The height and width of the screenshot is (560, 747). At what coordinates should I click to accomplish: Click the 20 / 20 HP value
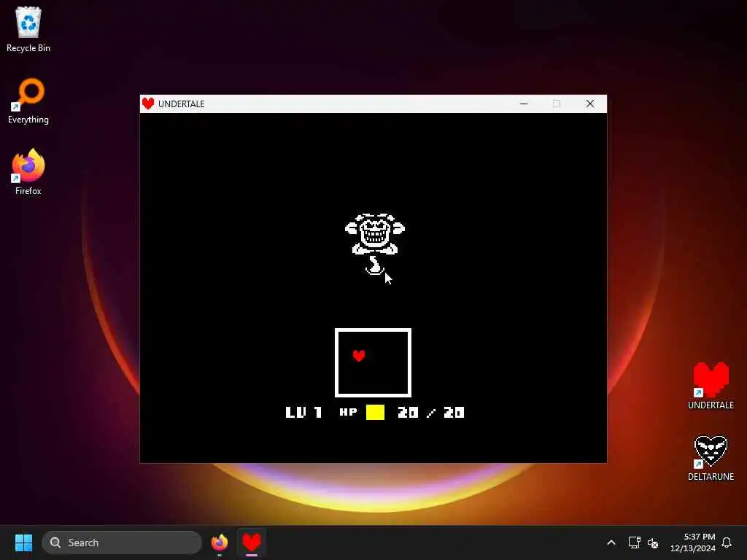point(430,413)
